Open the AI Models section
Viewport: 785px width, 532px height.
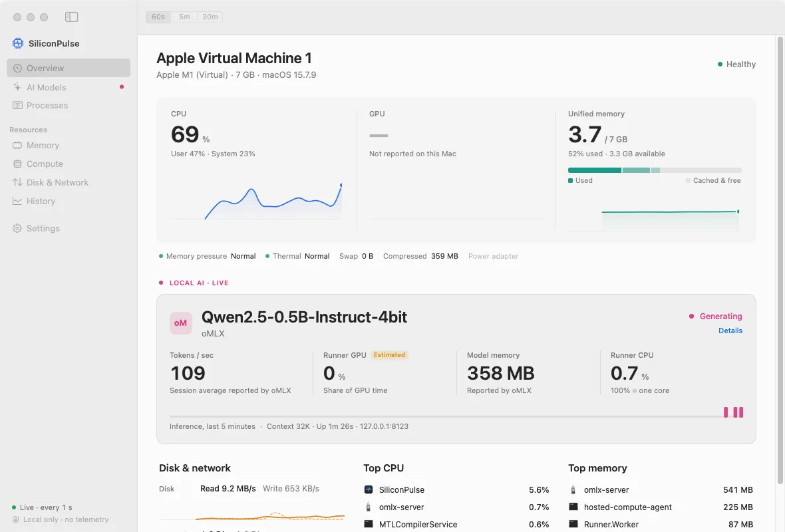click(69, 86)
